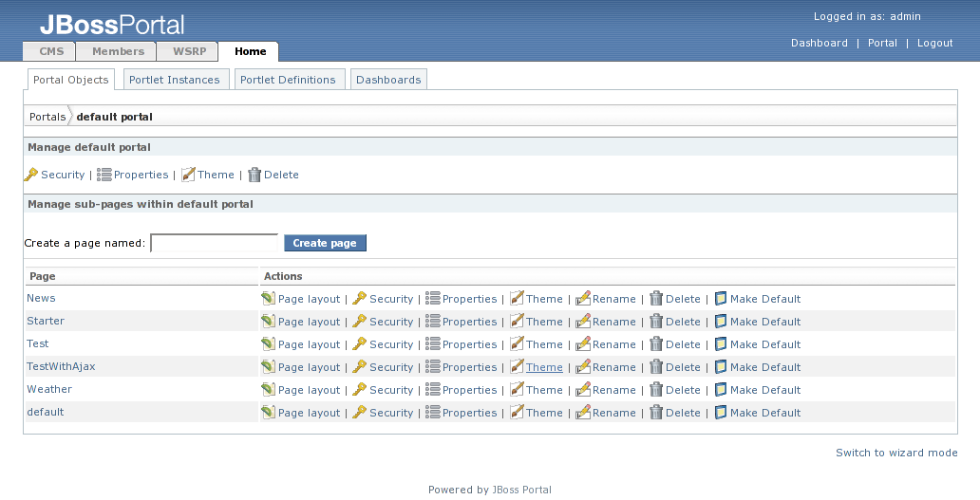This screenshot has width=980, height=500.
Task: Open the Dashboards tab
Action: click(388, 80)
